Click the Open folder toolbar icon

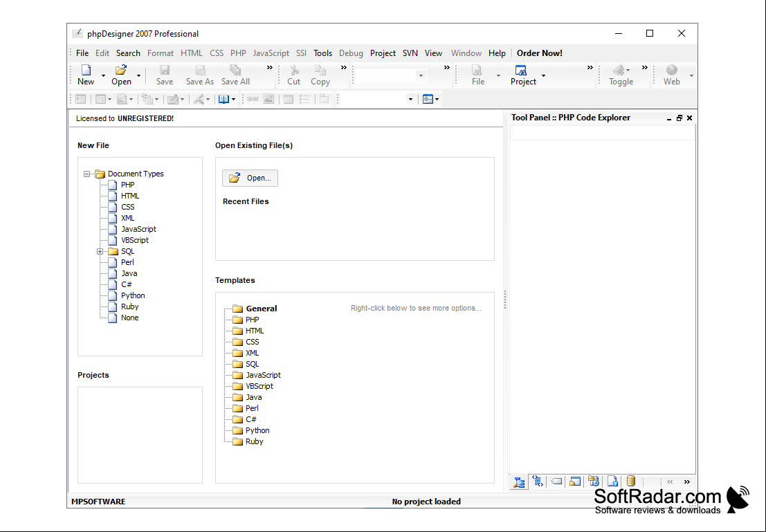point(121,71)
